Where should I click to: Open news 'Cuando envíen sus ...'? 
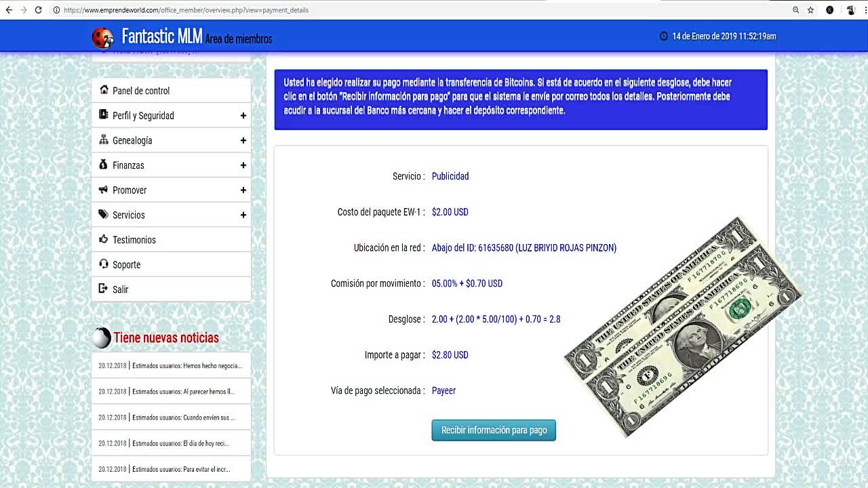(x=171, y=418)
